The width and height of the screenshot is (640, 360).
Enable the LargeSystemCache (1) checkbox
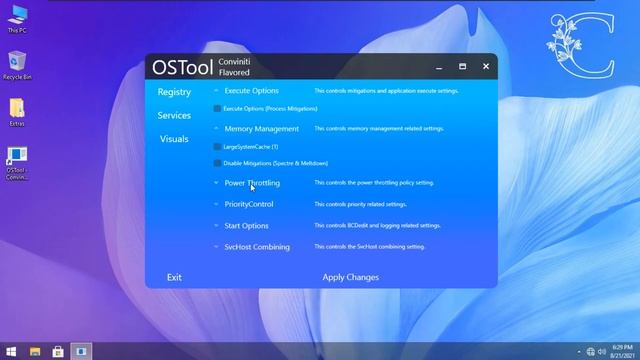(217, 147)
